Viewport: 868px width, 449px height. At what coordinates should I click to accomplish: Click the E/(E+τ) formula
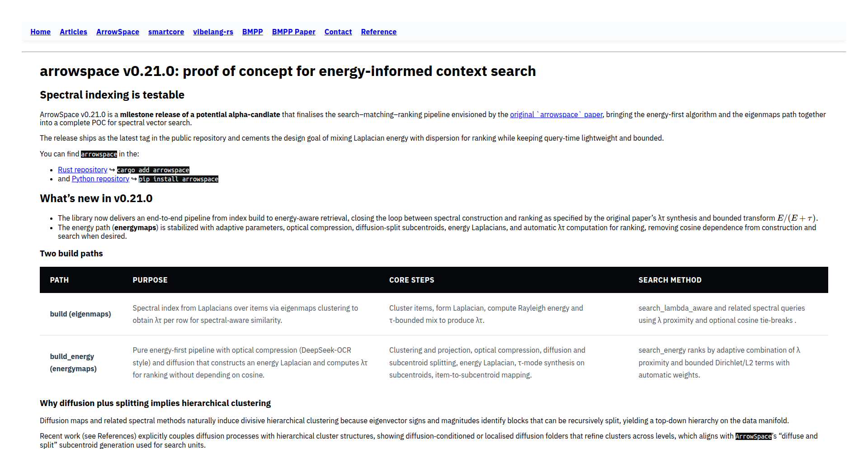797,218
